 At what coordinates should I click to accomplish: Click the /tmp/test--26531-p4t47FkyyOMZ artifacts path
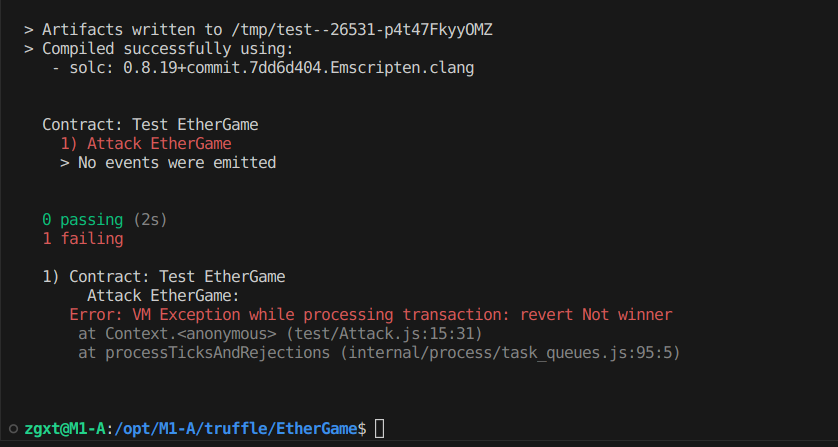pyautogui.click(x=362, y=30)
